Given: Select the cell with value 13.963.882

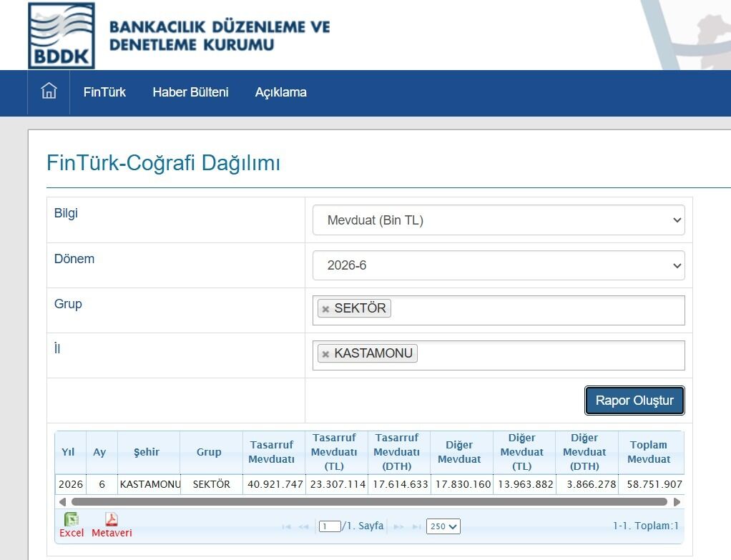Looking at the screenshot, I should (526, 484).
